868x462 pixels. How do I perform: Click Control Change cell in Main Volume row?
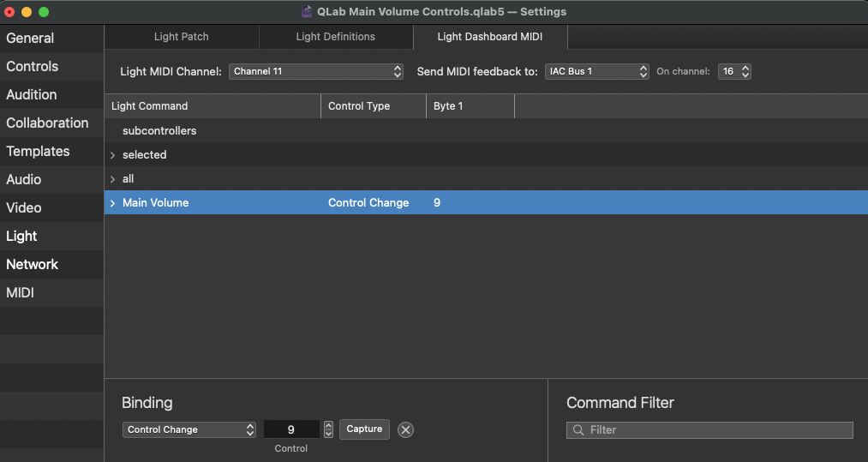368,203
